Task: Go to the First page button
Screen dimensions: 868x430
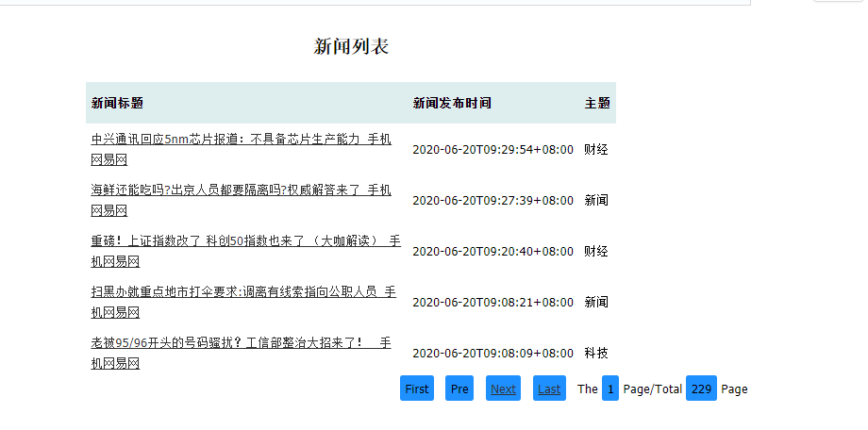Action: (417, 389)
